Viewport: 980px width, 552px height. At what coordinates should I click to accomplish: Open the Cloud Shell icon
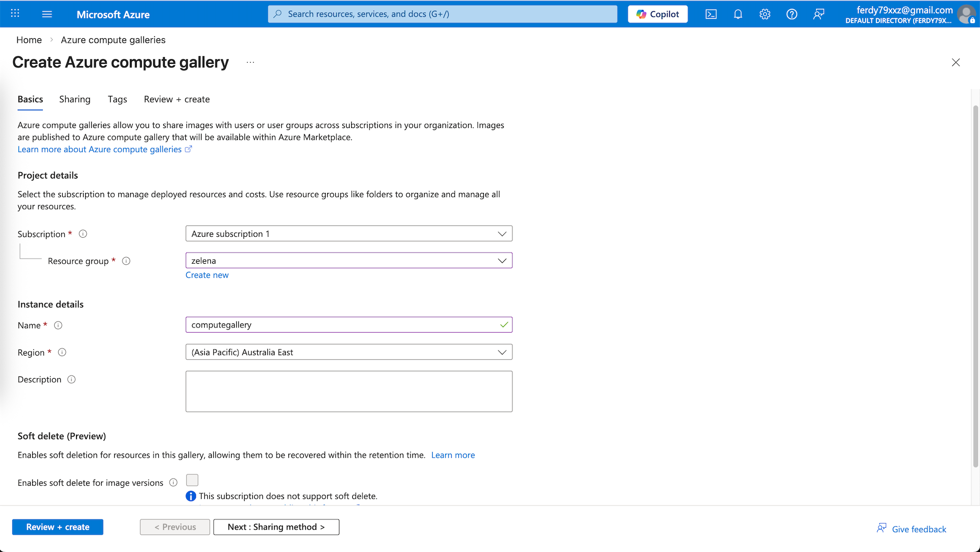click(711, 14)
